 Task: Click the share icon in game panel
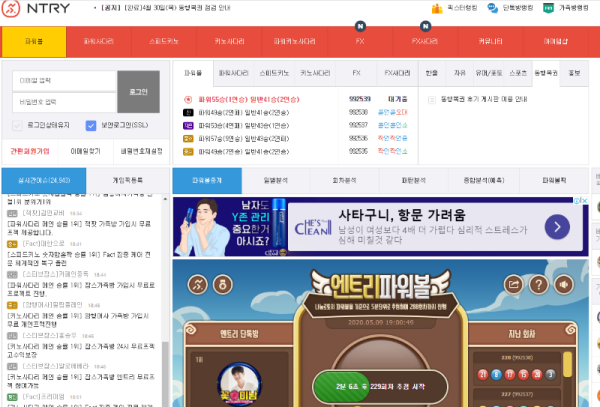514,285
